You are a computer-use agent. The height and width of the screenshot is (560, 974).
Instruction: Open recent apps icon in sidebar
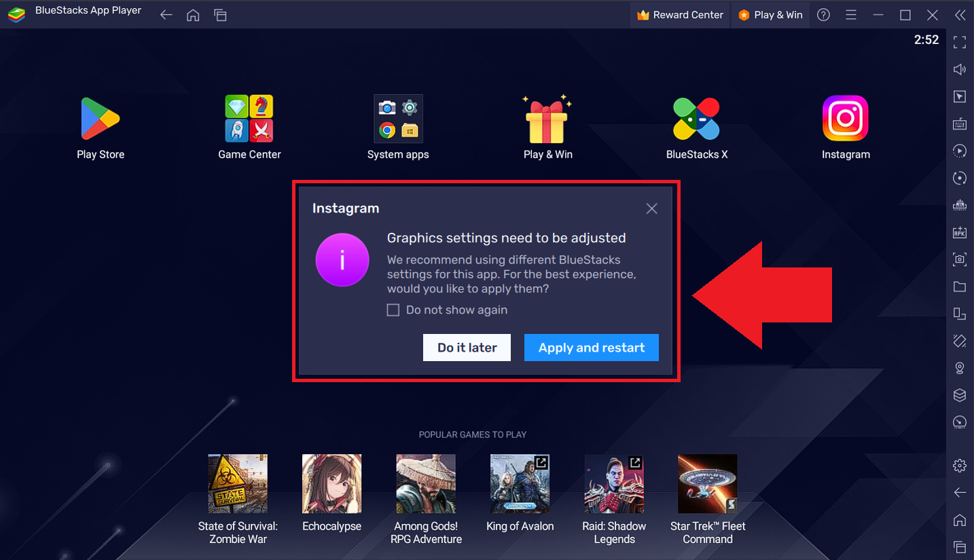pyautogui.click(x=960, y=547)
